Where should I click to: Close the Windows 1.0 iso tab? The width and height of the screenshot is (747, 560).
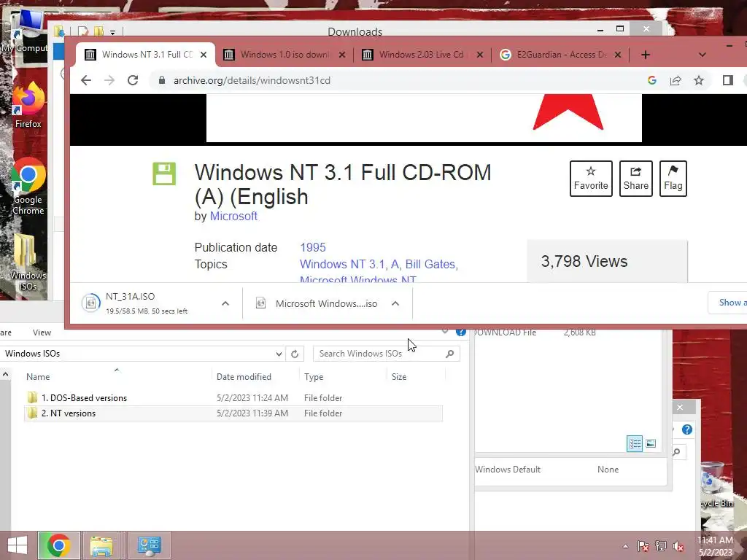(x=342, y=55)
